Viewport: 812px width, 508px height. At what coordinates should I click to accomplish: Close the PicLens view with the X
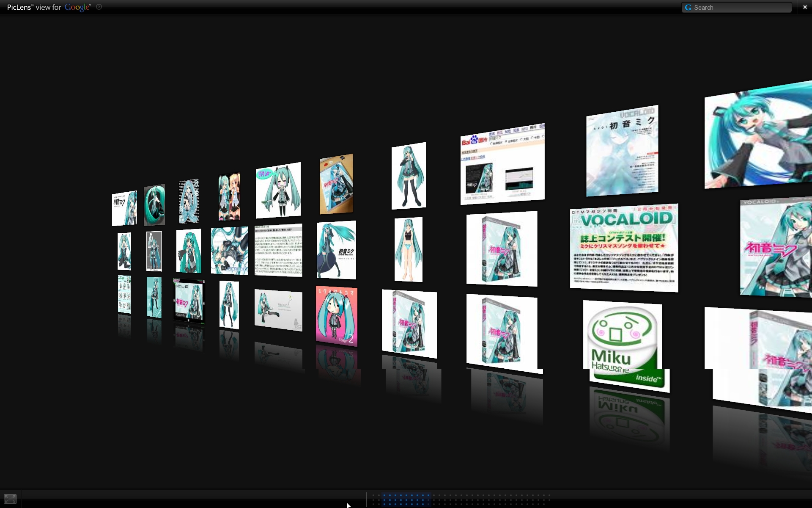pos(805,7)
